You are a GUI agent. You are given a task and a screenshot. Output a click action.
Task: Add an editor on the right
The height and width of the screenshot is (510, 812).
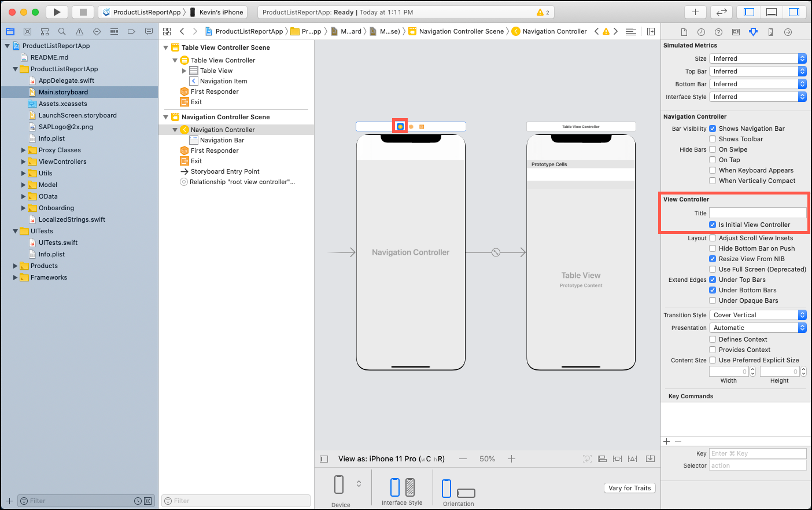651,31
